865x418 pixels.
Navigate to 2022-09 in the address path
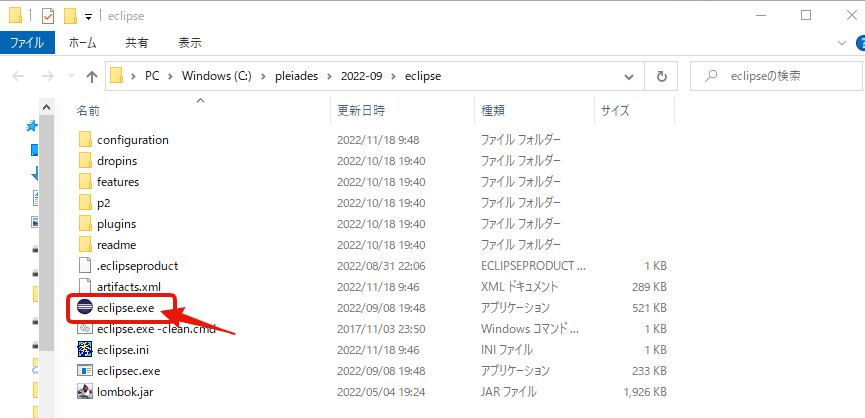click(x=361, y=76)
